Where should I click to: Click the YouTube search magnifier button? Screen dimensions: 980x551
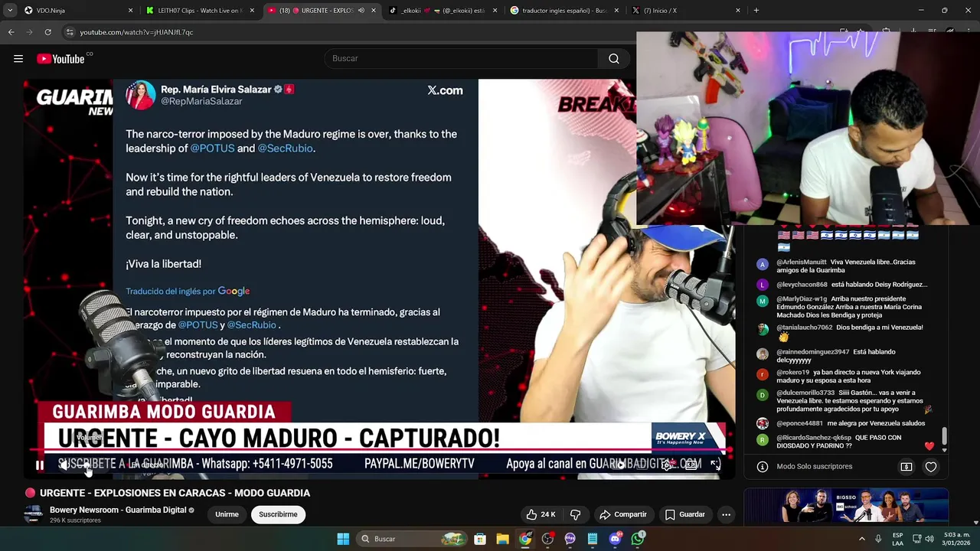click(614, 59)
